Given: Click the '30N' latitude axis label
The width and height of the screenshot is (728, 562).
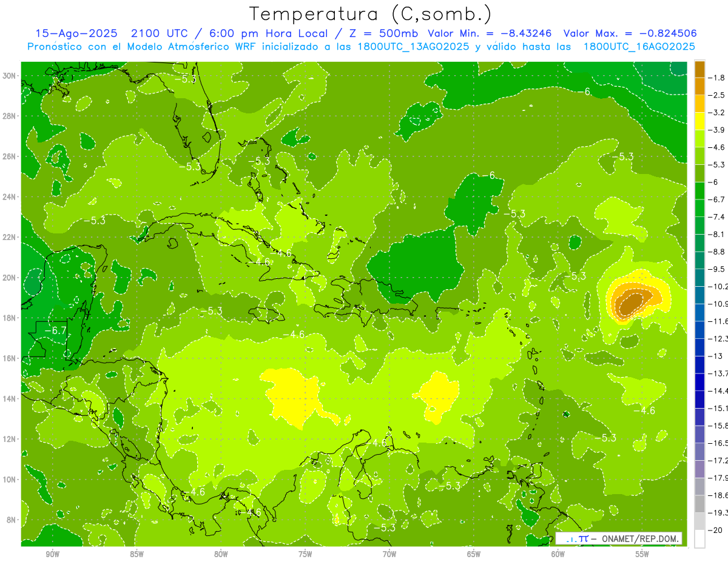Looking at the screenshot, I should (x=10, y=76).
